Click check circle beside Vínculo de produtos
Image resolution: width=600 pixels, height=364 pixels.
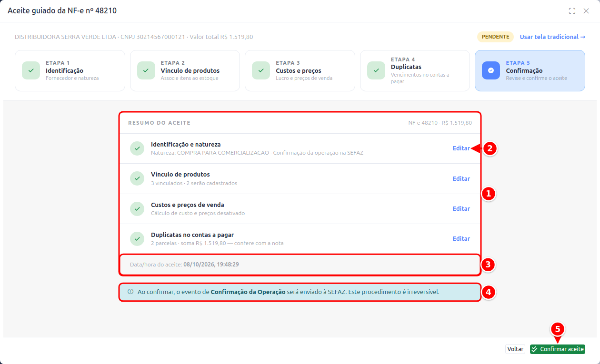coord(137,178)
